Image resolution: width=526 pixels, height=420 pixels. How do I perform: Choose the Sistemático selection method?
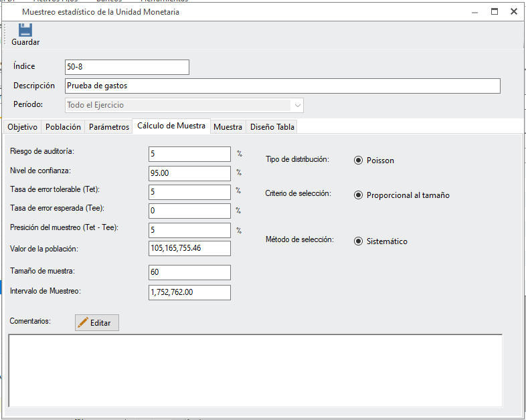[359, 241]
